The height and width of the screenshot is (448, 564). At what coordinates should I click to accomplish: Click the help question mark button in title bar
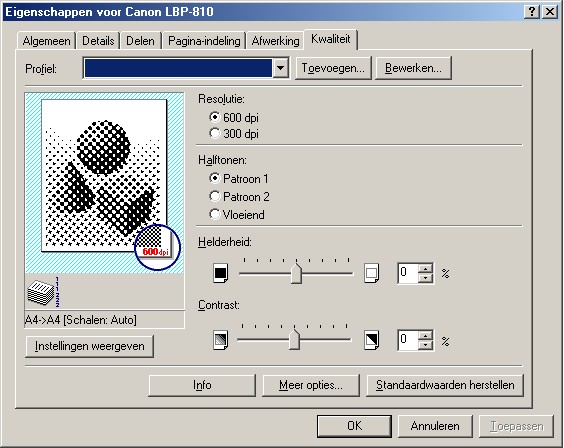[x=532, y=12]
